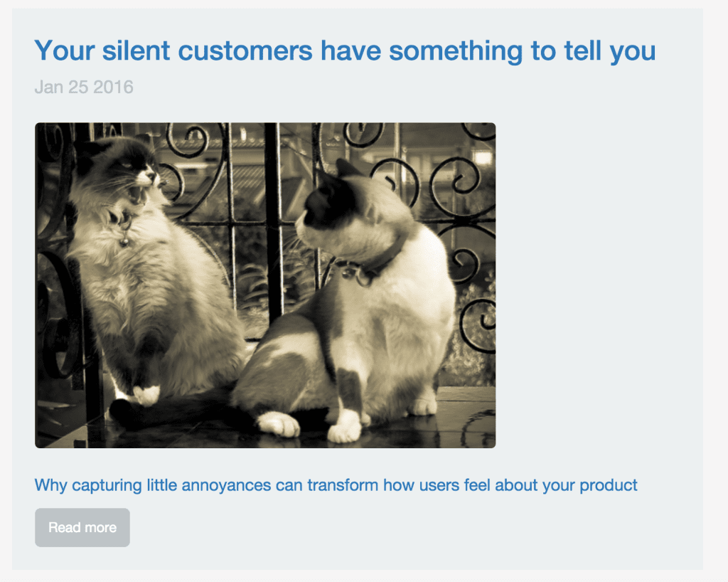This screenshot has width=728, height=582.
Task: Click the vertical gate bar between the cats
Action: pyautogui.click(x=274, y=223)
